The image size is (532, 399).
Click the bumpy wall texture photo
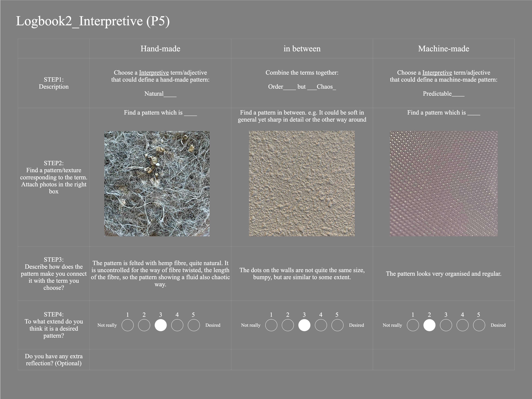[302, 183]
